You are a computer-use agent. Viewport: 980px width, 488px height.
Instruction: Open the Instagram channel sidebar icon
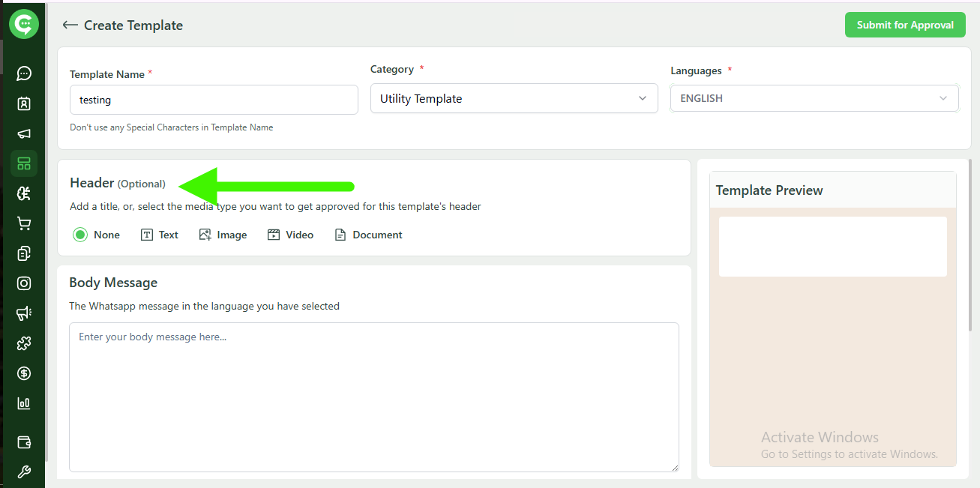(24, 283)
